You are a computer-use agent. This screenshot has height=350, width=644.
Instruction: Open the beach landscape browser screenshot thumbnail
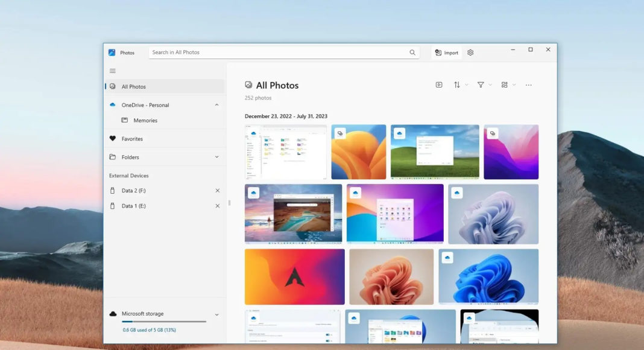[293, 214]
